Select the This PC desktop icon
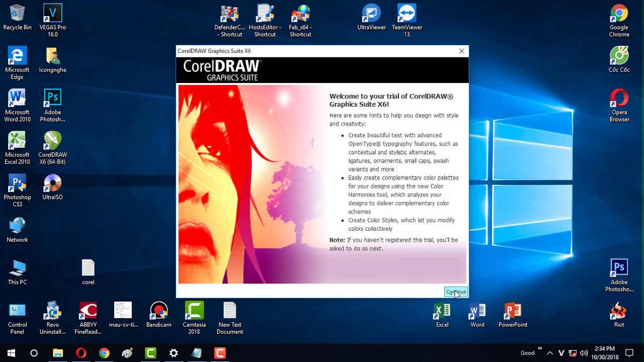Viewport: 644px width, 362px height. pyautogui.click(x=17, y=272)
